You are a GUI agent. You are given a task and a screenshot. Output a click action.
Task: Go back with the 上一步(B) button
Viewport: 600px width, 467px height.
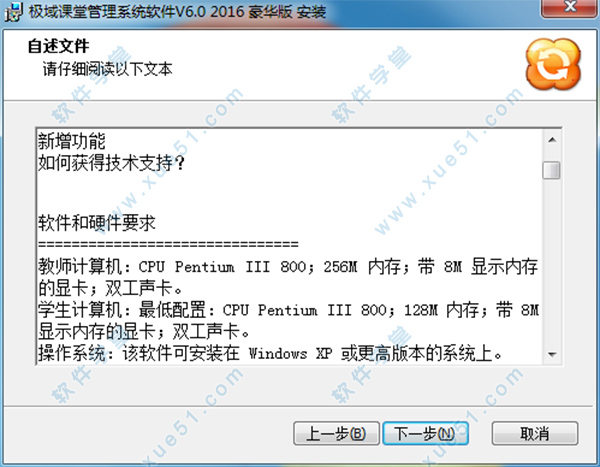[x=336, y=433]
